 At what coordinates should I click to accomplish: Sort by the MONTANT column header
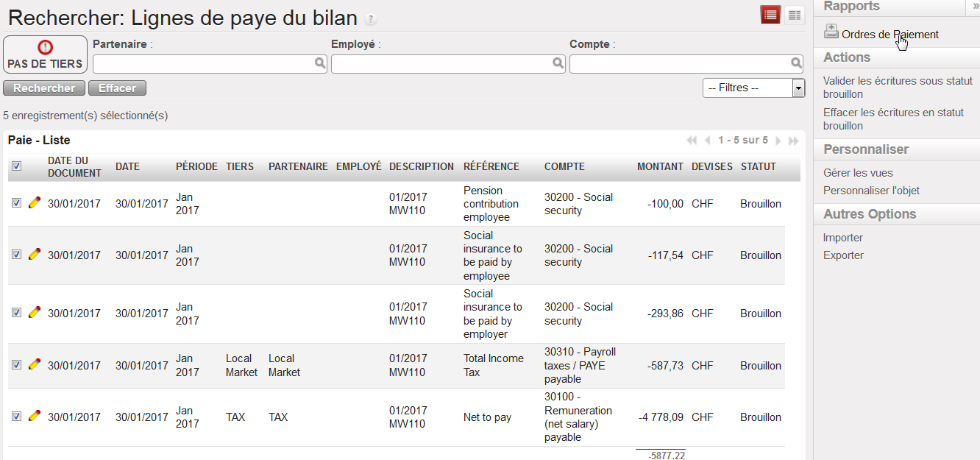pyautogui.click(x=660, y=166)
